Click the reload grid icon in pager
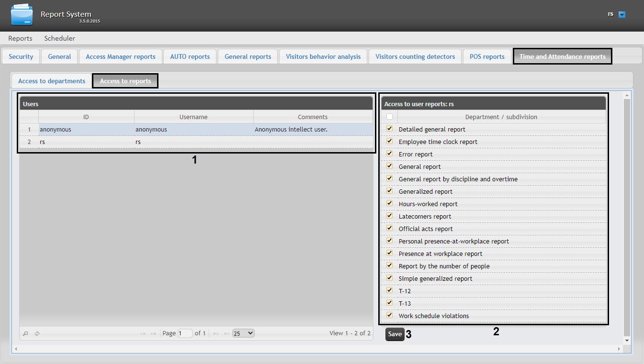644x364 pixels. tap(37, 333)
